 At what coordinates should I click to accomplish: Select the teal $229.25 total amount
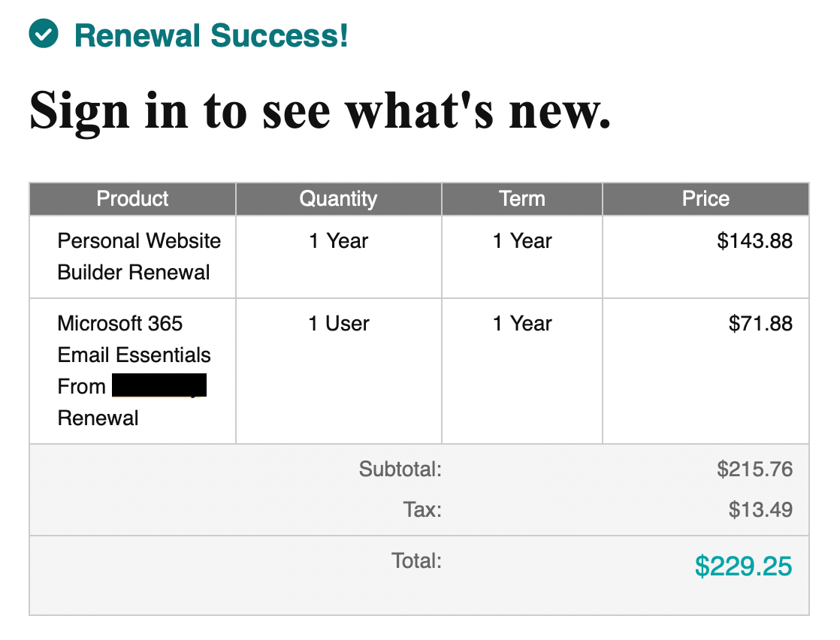pyautogui.click(x=743, y=566)
